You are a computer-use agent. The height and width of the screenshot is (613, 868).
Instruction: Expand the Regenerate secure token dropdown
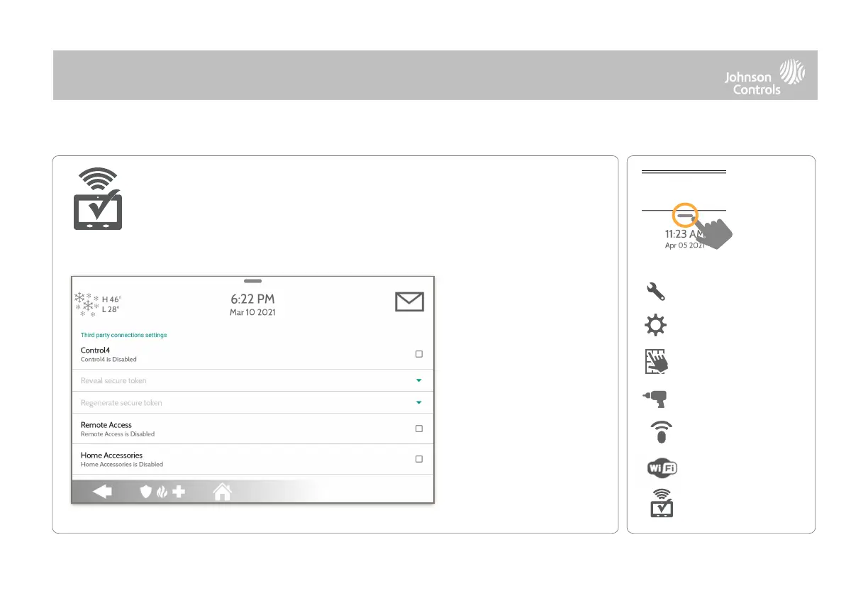[x=418, y=402]
